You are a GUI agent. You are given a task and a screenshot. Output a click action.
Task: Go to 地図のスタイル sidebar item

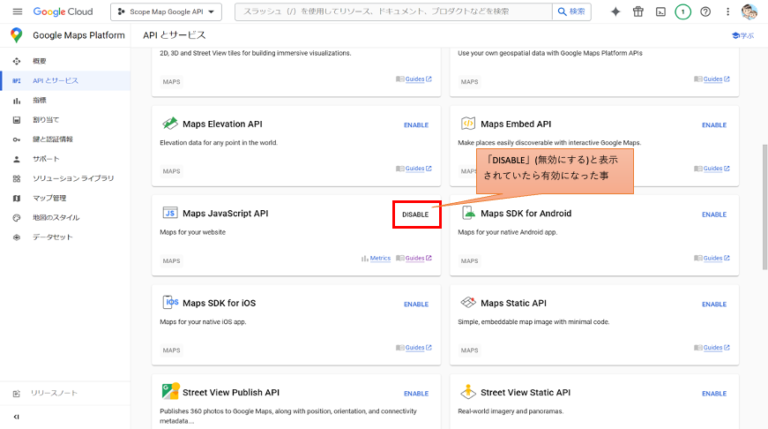point(55,217)
